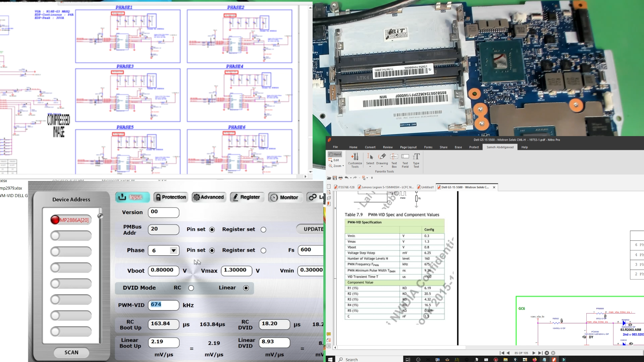The image size is (644, 362).
Task: Click the UPDATE button
Action: pyautogui.click(x=311, y=229)
